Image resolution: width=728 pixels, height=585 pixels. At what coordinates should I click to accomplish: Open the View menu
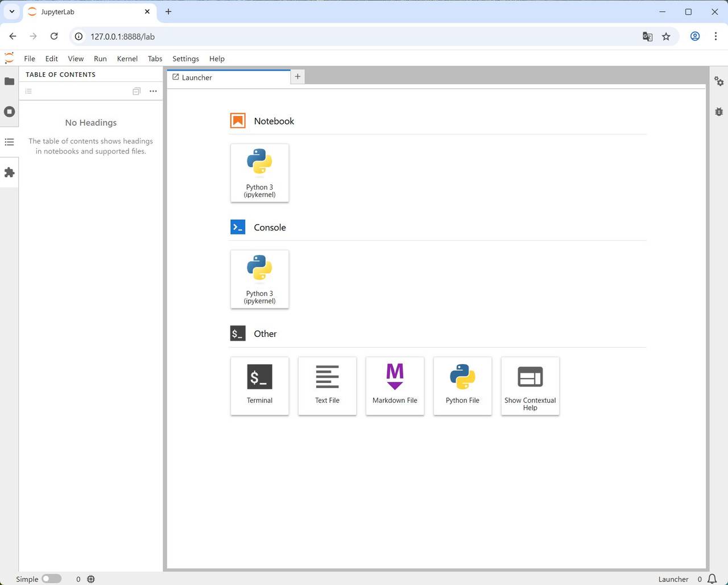pyautogui.click(x=76, y=59)
